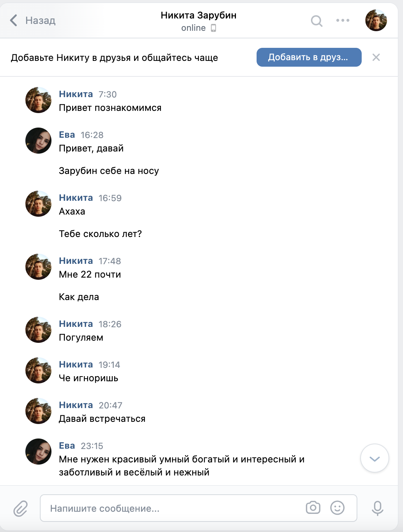Click the 'Добавить в друз...' button
This screenshot has width=403, height=532.
click(x=309, y=57)
